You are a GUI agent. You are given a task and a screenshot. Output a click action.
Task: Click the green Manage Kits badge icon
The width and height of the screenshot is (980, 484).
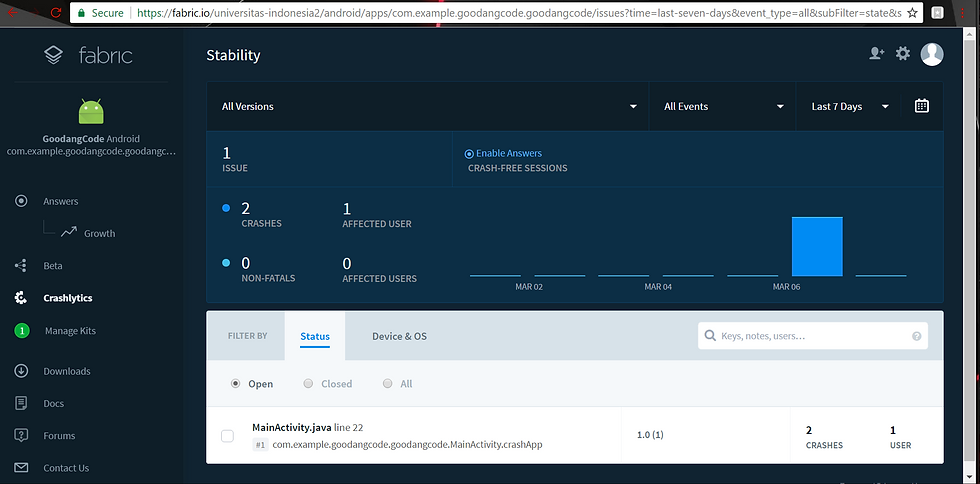point(22,331)
